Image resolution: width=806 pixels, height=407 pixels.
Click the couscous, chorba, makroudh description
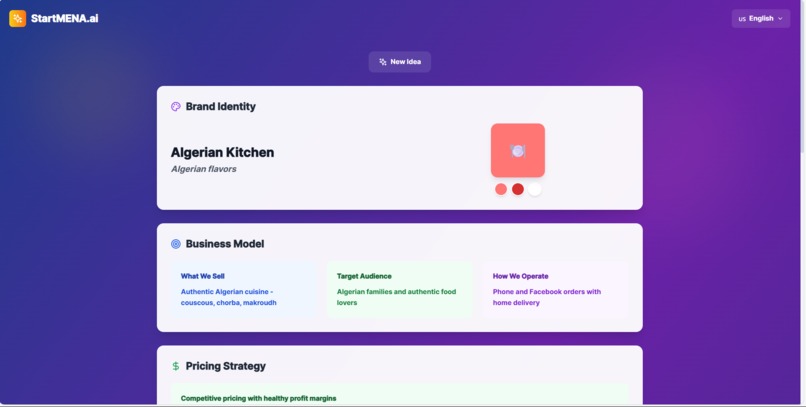229,297
